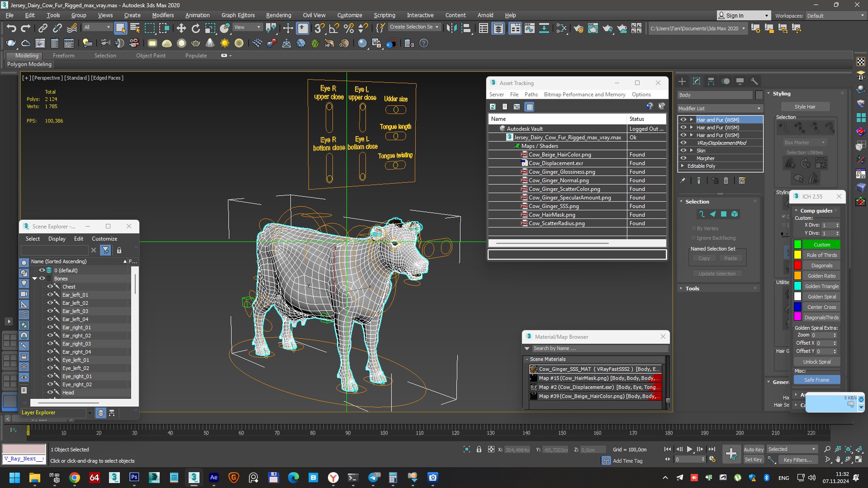Open the Graph Editors menu
868x488 pixels.
coord(238,15)
